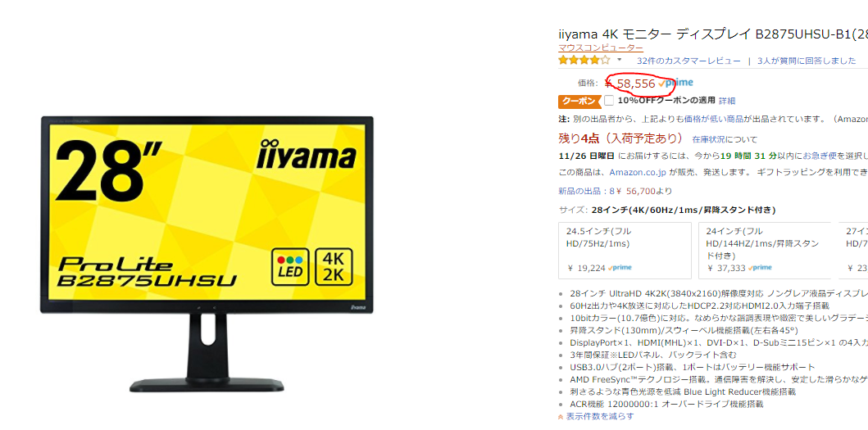Click the star rating icons
Viewport: 868px width, 430px height.
click(584, 60)
